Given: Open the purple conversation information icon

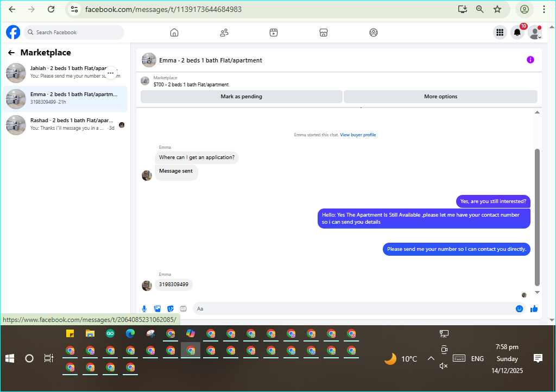Looking at the screenshot, I should click(x=530, y=60).
